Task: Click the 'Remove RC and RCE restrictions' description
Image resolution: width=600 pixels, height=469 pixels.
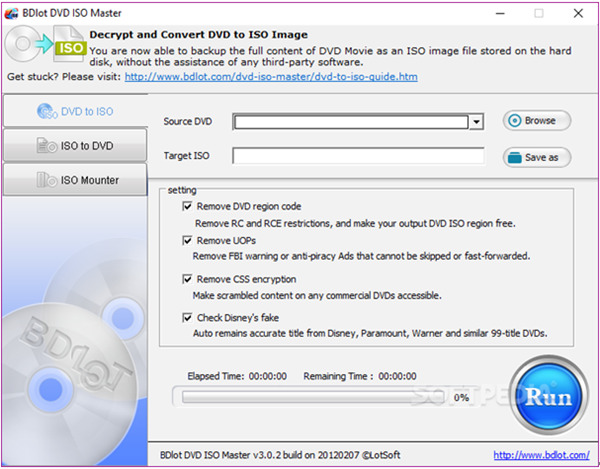Action: point(355,223)
